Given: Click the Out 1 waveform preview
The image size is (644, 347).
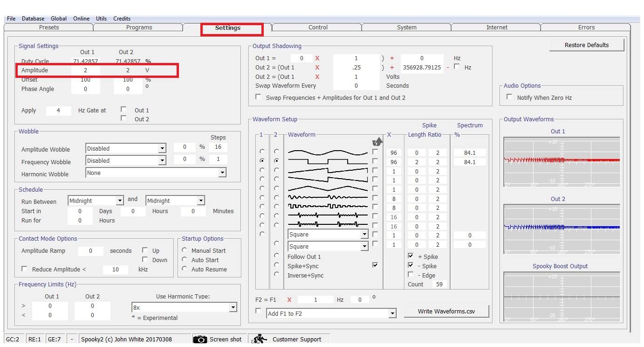Looking at the screenshot, I should (562, 162).
